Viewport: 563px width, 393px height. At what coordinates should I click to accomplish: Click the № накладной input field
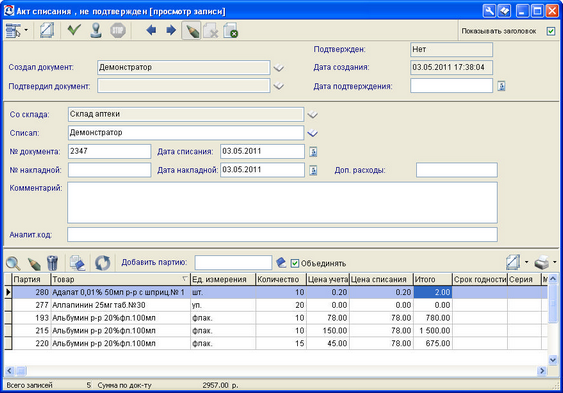[110, 170]
